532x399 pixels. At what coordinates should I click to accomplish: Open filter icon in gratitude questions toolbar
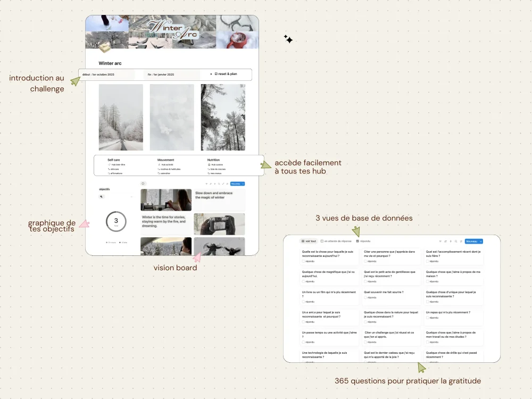(440, 241)
